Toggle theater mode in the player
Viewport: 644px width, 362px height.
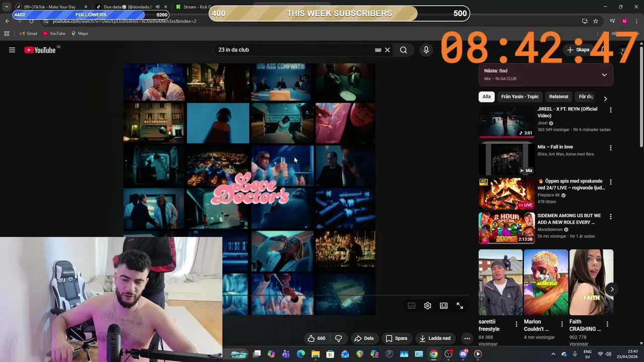tap(444, 306)
